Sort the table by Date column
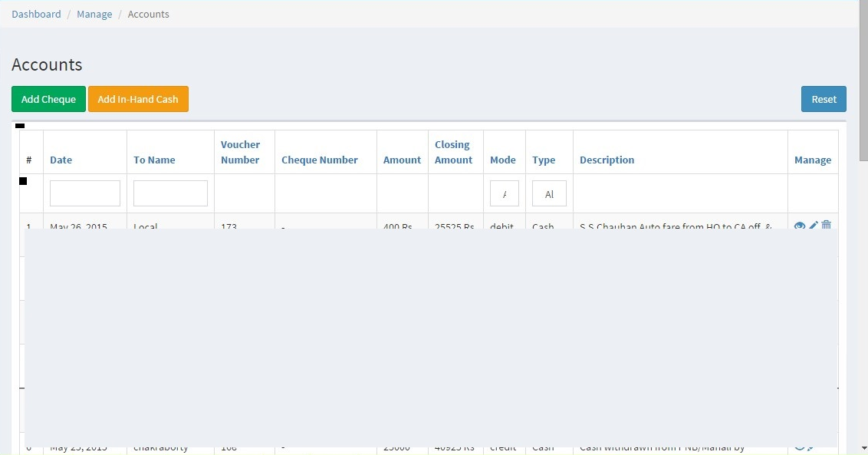The image size is (868, 455). coord(61,160)
